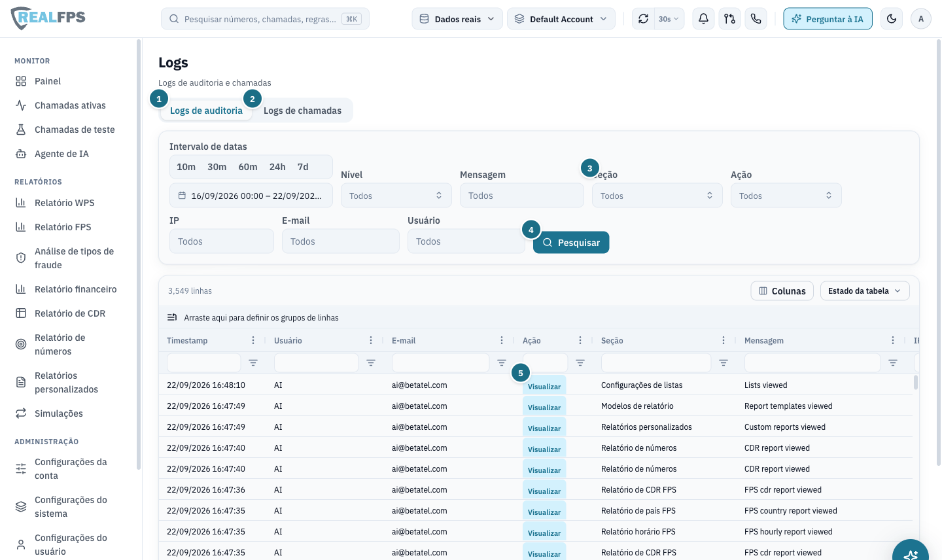This screenshot has width=942, height=560.
Task: Open Configurações do usuário
Action: click(72, 544)
